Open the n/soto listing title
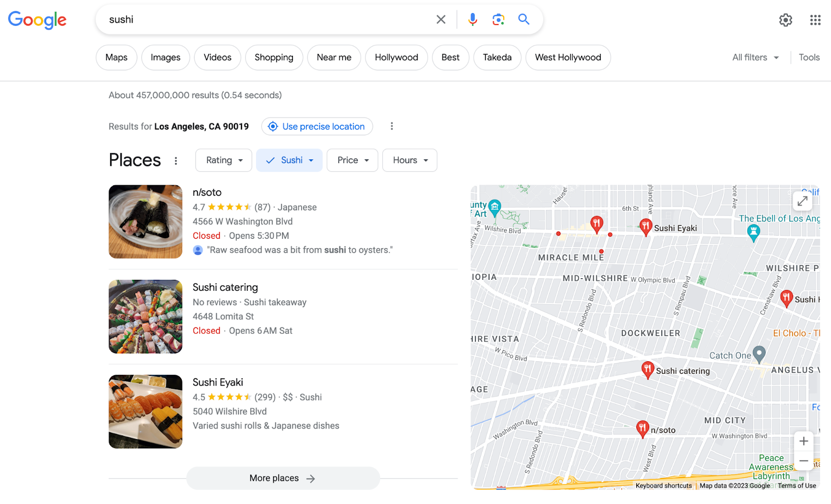Screen dimensions: 831x504 [x=207, y=193]
